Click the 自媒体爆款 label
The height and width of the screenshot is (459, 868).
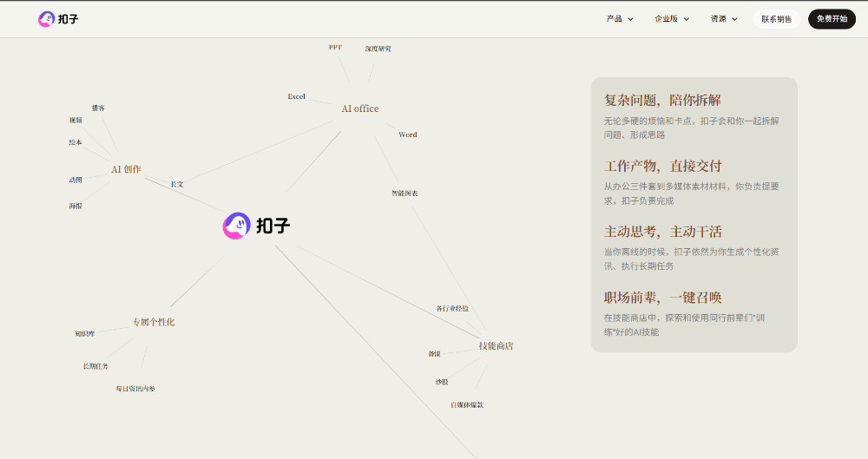coord(467,404)
